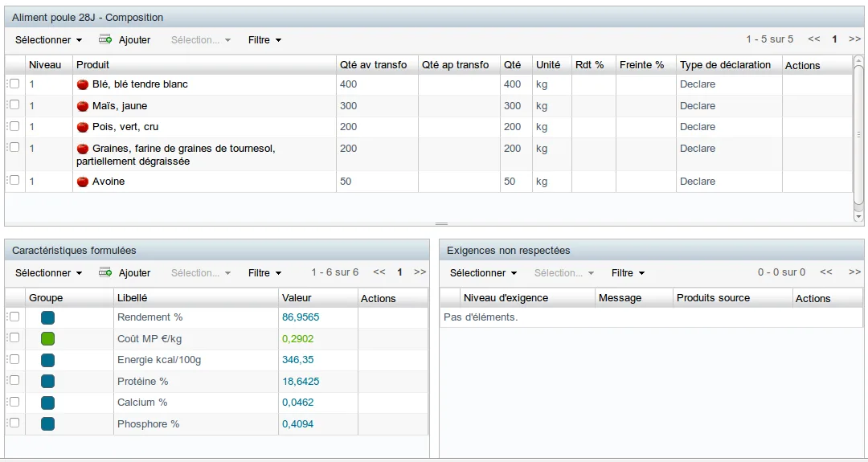
Task: Click the label Energie kcal/100g
Action: 159,360
